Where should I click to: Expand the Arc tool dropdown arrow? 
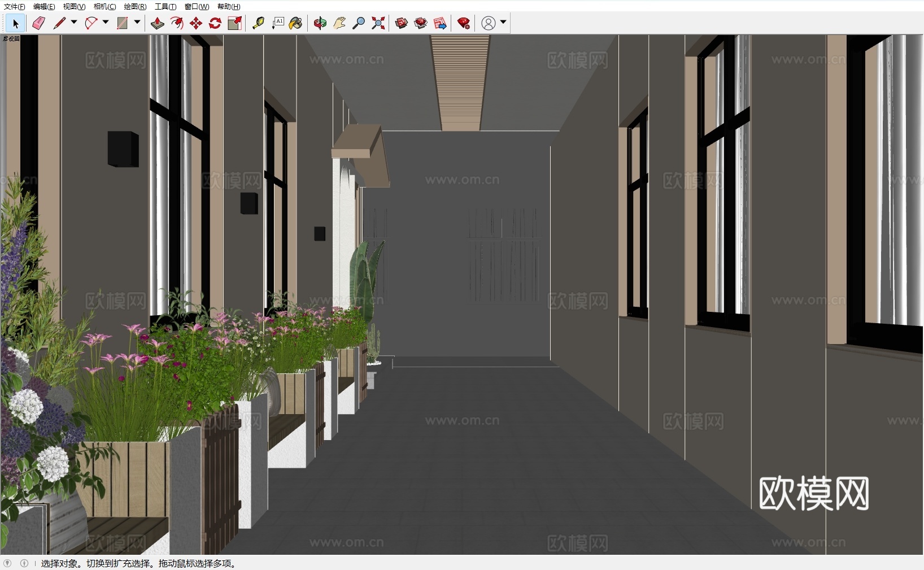click(x=106, y=23)
